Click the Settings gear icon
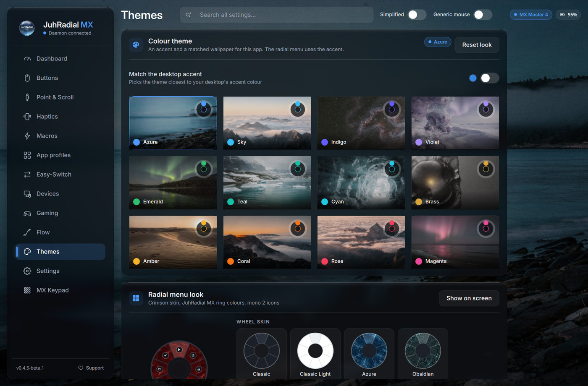Screen dimensions: 588x386 coord(27,271)
